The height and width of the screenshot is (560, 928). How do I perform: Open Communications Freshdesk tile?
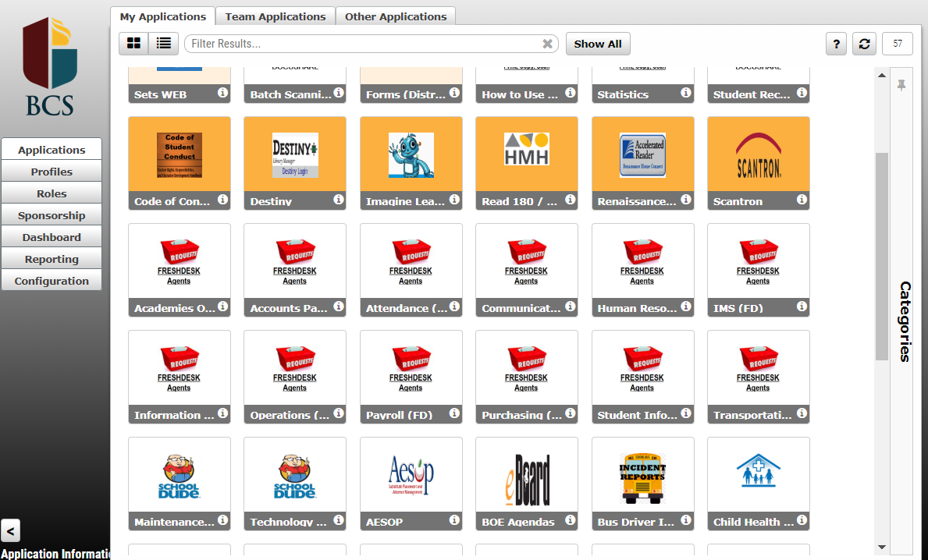pyautogui.click(x=527, y=270)
